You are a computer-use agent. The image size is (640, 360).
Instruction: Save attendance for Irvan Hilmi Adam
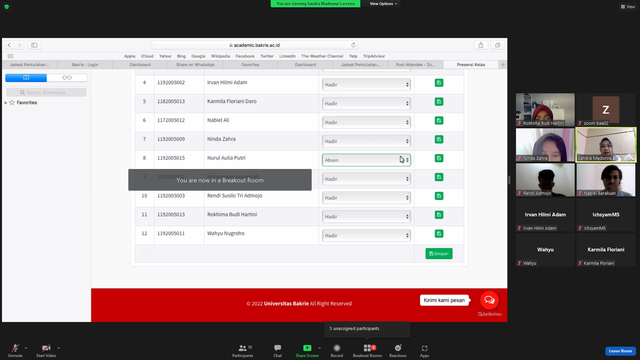(439, 83)
